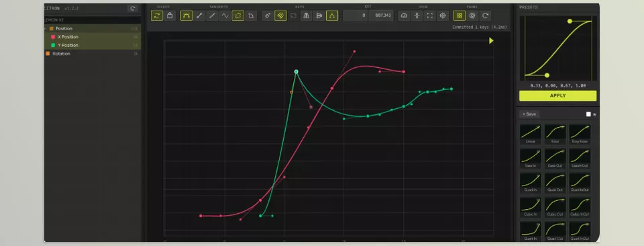Click the dimmed square icon in Keys group

point(293,15)
